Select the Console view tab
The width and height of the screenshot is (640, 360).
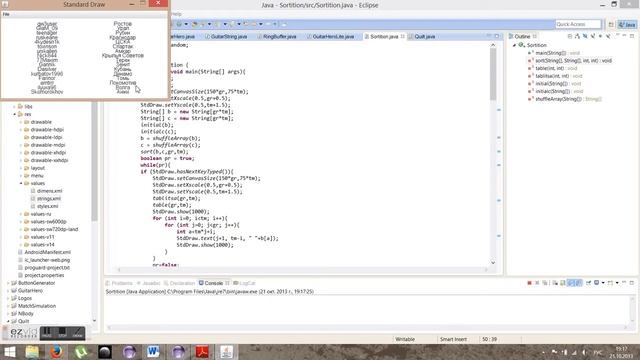tap(211, 283)
